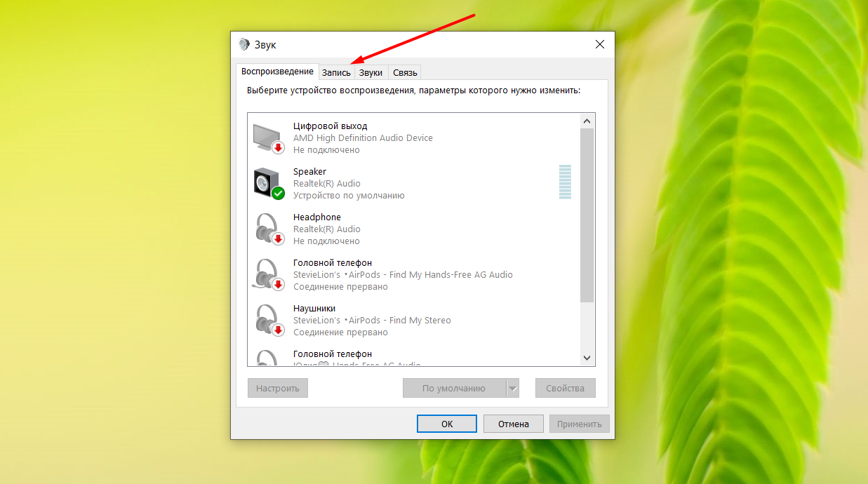Select the text AMD High Definition Audio Device
The height and width of the screenshot is (484, 868).
coord(363,138)
